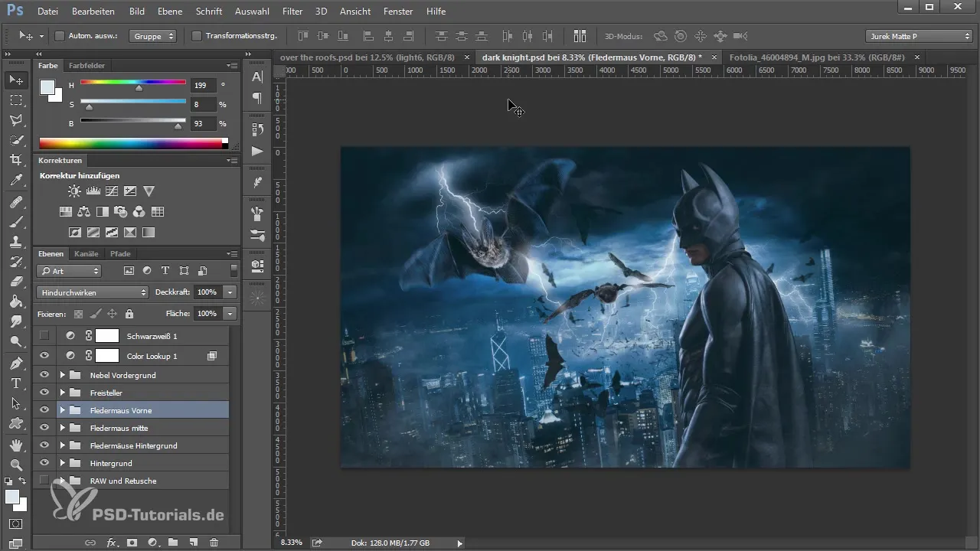Image resolution: width=980 pixels, height=551 pixels.
Task: Switch to the Pfade tab
Action: click(x=120, y=253)
